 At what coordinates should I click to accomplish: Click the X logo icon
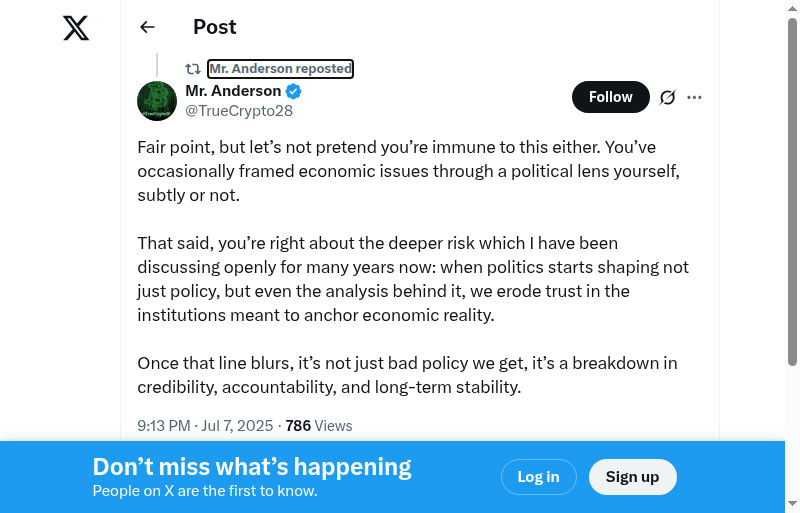click(76, 28)
